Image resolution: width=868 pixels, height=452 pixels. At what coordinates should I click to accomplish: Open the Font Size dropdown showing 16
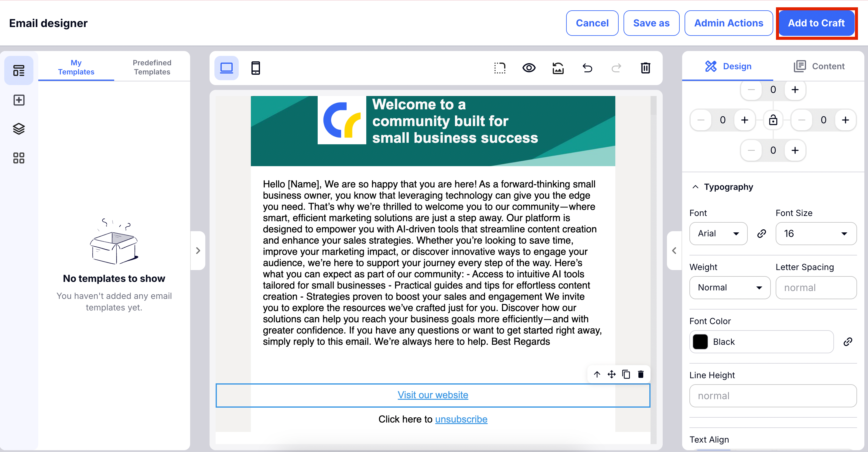815,233
